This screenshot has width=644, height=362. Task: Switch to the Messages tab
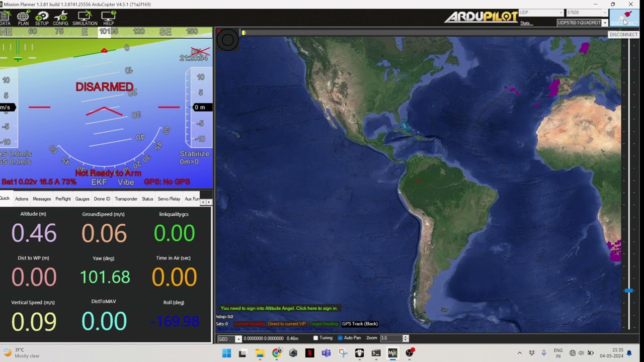42,199
